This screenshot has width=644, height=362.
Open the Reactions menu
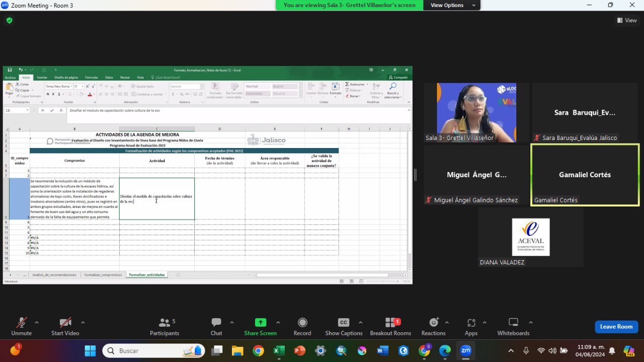pyautogui.click(x=433, y=326)
